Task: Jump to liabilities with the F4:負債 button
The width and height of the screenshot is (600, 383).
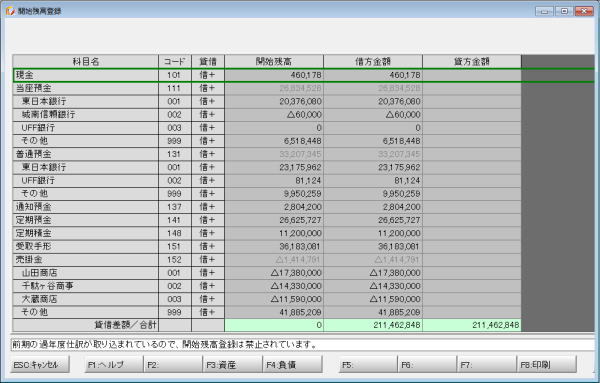Action: tap(293, 365)
